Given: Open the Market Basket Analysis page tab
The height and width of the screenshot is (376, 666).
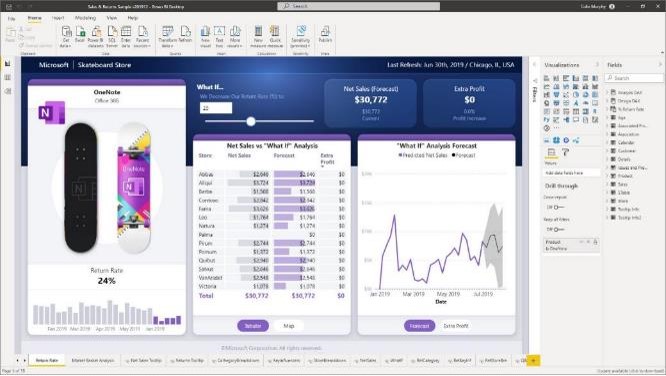Looking at the screenshot, I should pos(93,360).
